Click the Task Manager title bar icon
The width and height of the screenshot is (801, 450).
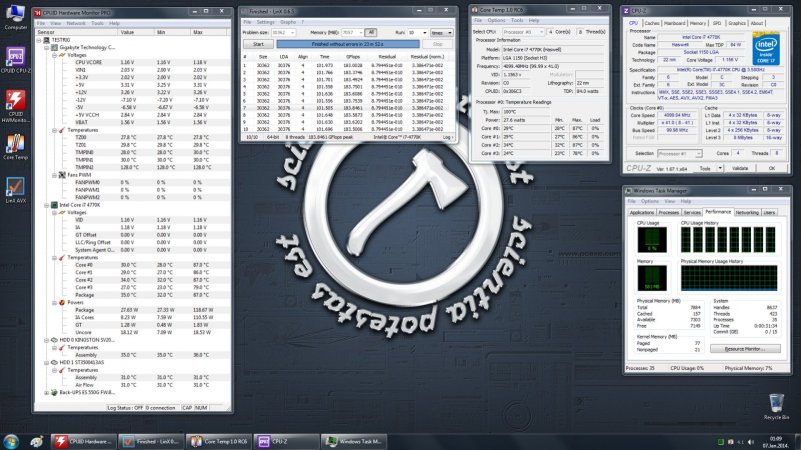coord(628,191)
